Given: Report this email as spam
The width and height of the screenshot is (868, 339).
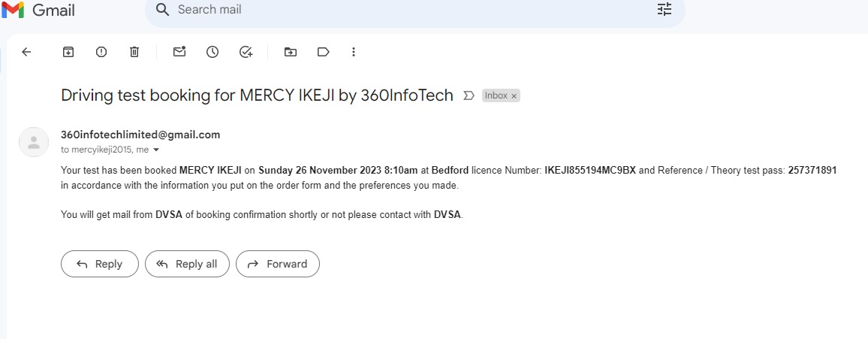Looking at the screenshot, I should pyautogui.click(x=101, y=52).
